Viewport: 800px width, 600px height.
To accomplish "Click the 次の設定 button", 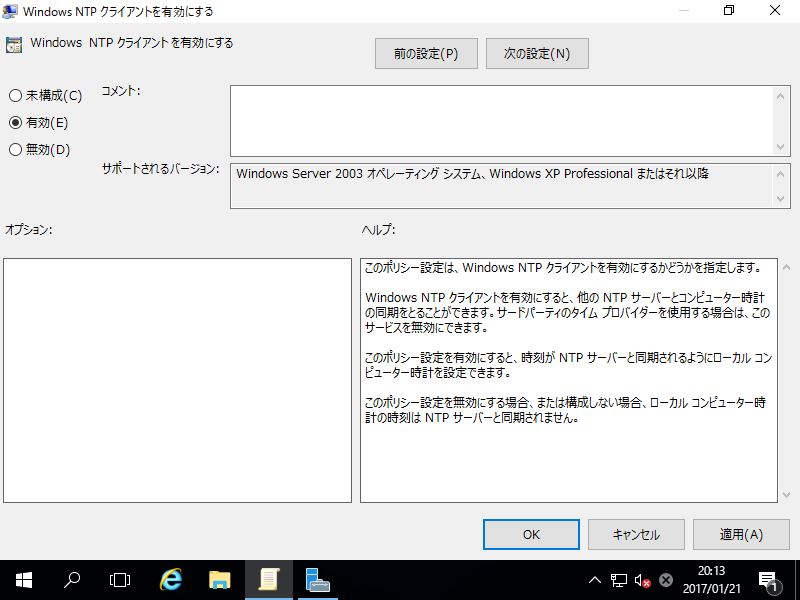I will click(536, 53).
